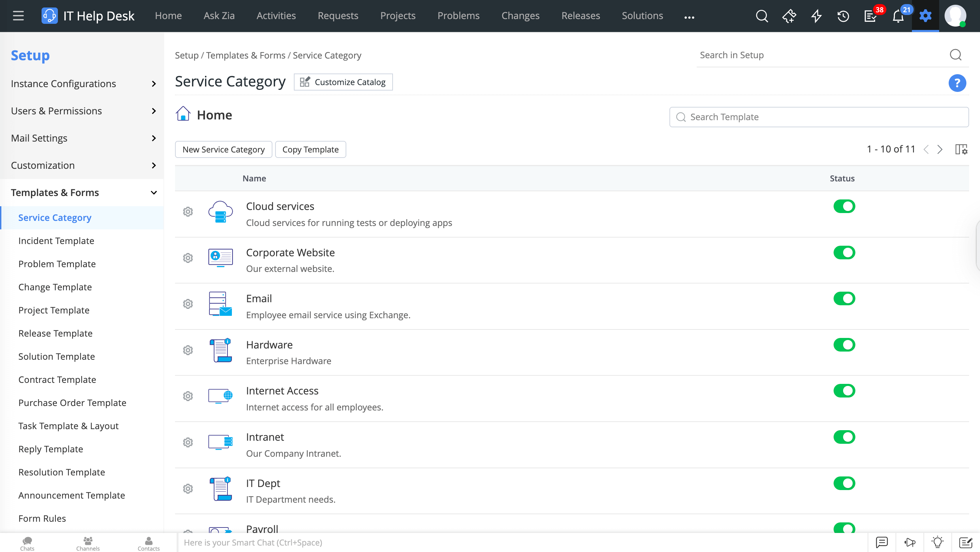Click the gear icon beside Hardware
Image resolution: width=980 pixels, height=552 pixels.
coord(188,350)
